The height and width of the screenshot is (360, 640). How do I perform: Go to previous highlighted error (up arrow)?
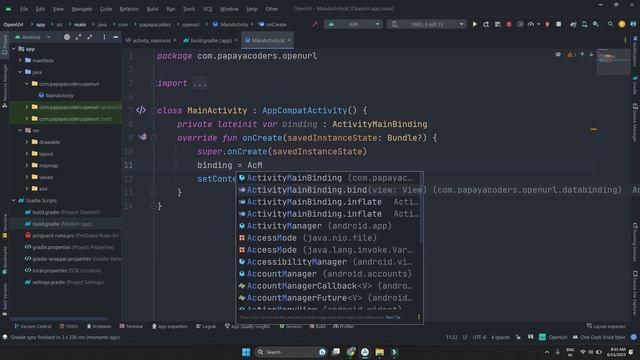582,54
